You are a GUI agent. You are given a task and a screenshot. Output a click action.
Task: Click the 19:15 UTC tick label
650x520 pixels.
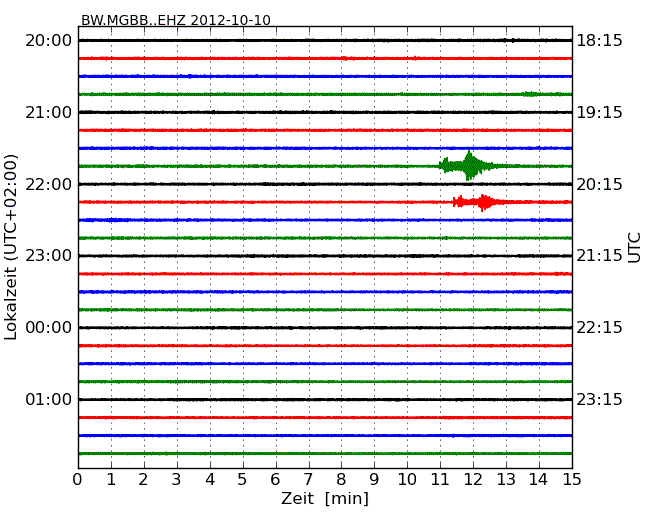pos(599,112)
